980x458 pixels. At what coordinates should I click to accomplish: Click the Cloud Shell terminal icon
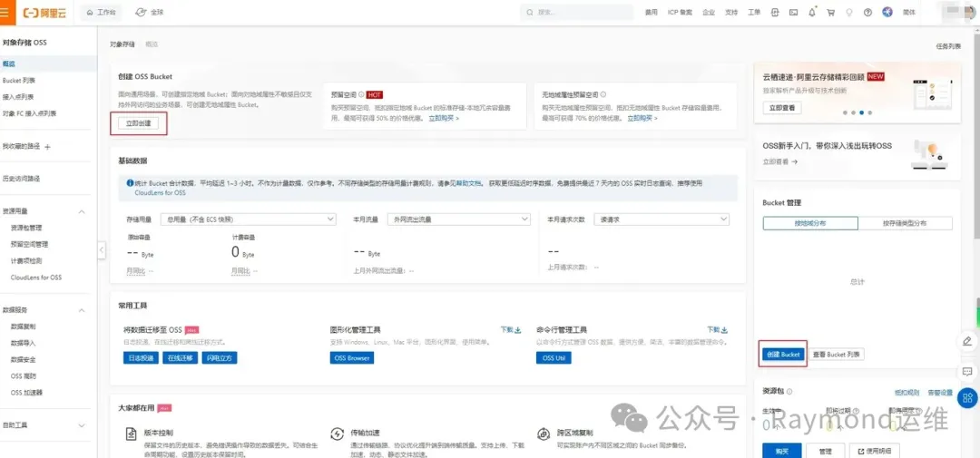pyautogui.click(x=794, y=13)
